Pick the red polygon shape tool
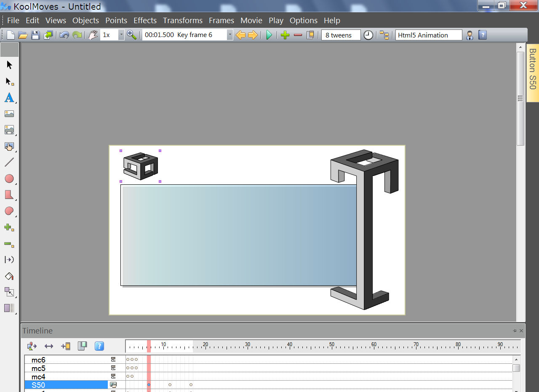This screenshot has width=539, height=392. [9, 195]
